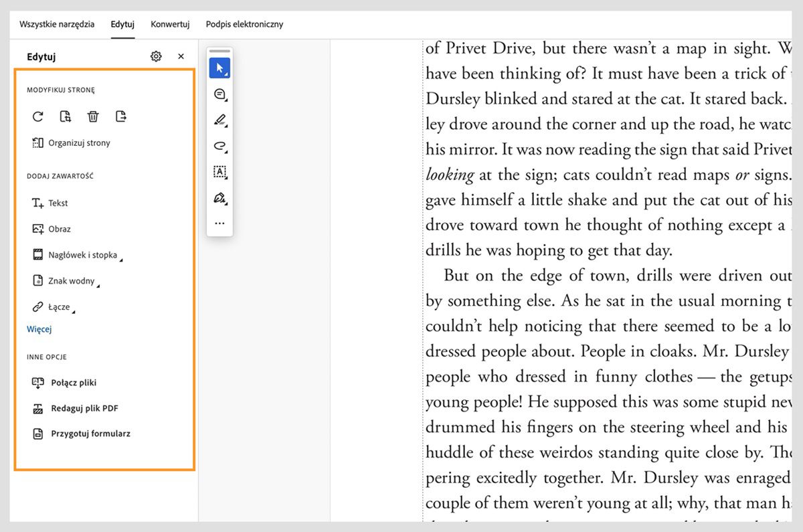803x532 pixels.
Task: Click the Nagłówek i stopka icon
Action: 38,255
